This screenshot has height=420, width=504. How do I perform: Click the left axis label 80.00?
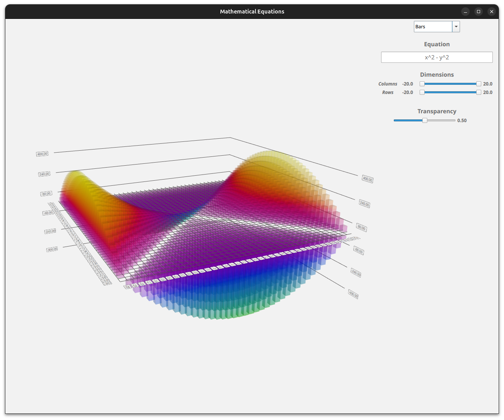click(46, 193)
